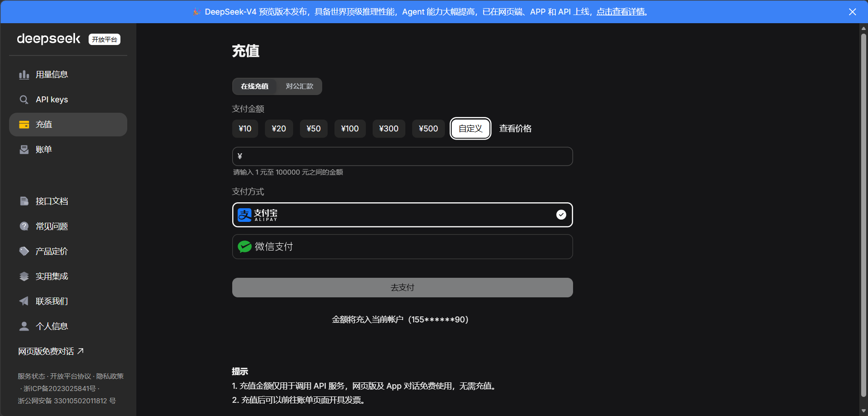868x416 pixels.
Task: Select the ¥300 payment amount
Action: click(x=389, y=129)
